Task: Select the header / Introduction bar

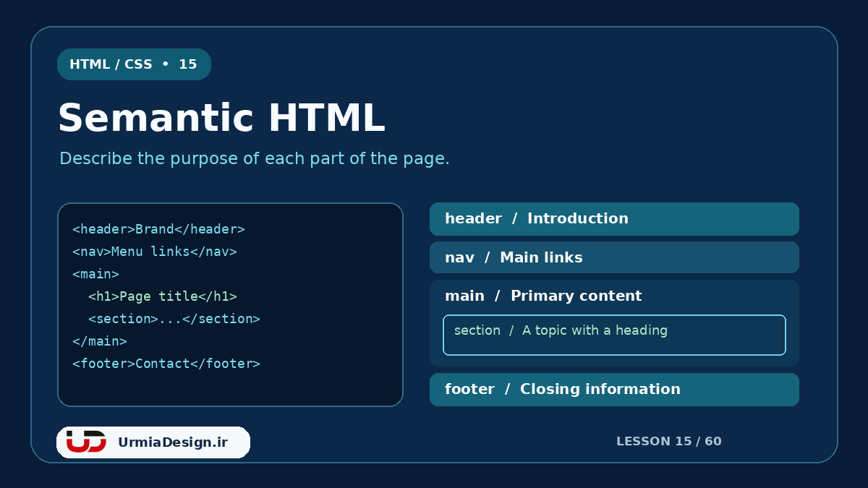Action: point(614,219)
